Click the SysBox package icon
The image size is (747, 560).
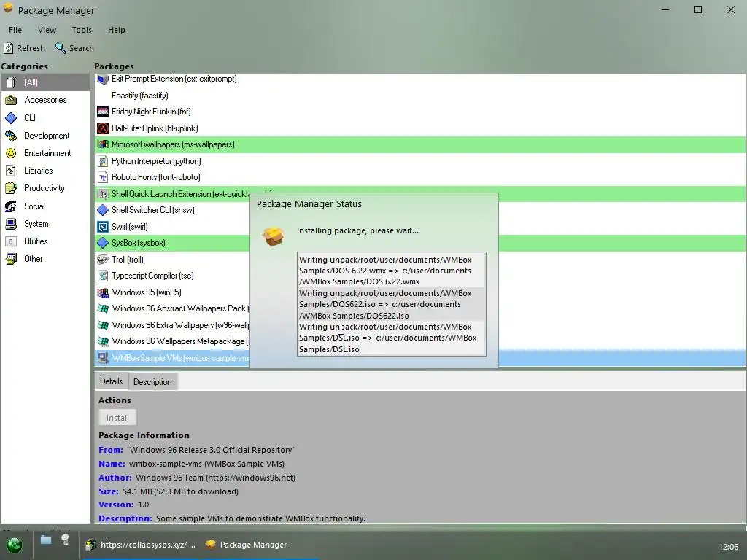tap(103, 243)
